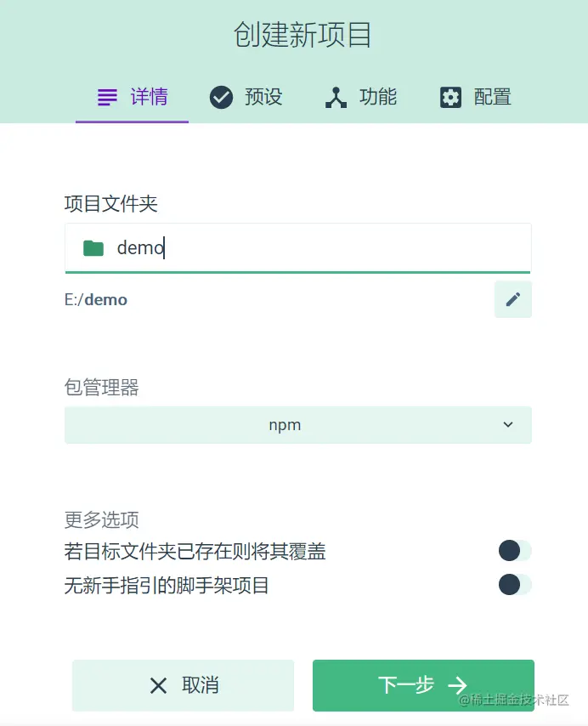Screen dimensions: 588x726
Task: Click the E:/demo folder path text
Action: [96, 299]
